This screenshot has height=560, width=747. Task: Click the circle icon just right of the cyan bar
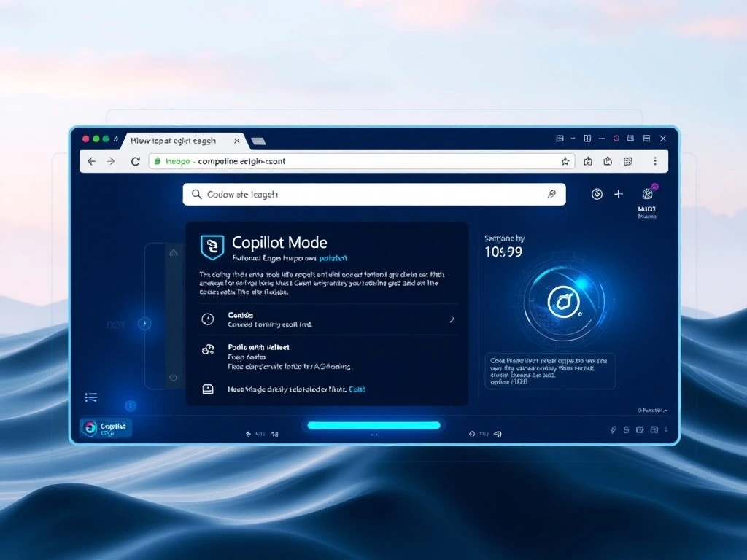click(472, 434)
